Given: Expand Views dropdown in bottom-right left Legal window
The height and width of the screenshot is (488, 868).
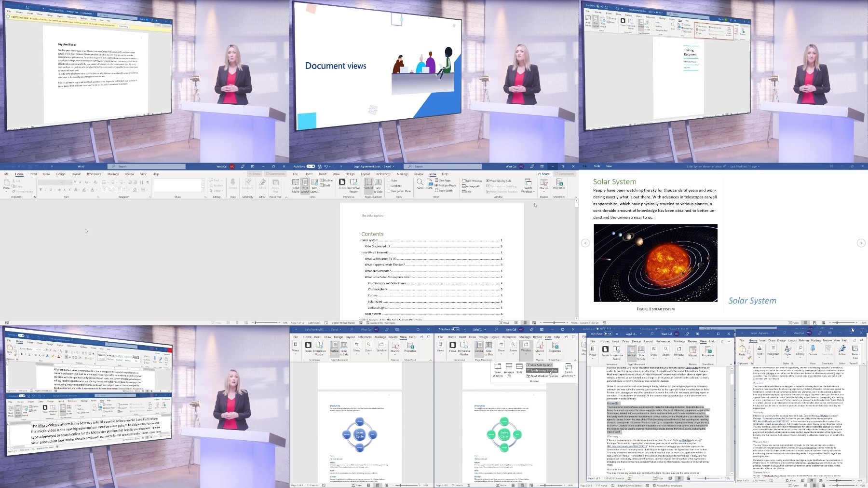Looking at the screenshot, I should (593, 351).
